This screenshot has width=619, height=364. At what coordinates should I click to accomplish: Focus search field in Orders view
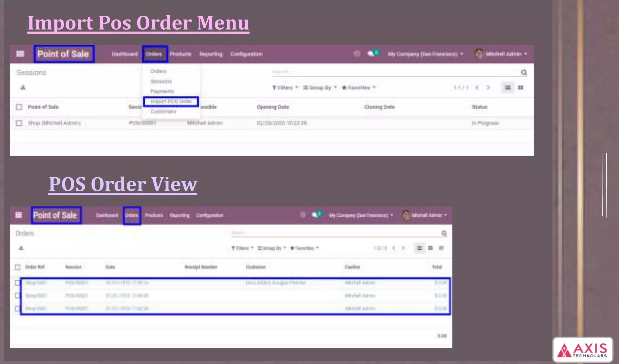pyautogui.click(x=335, y=233)
